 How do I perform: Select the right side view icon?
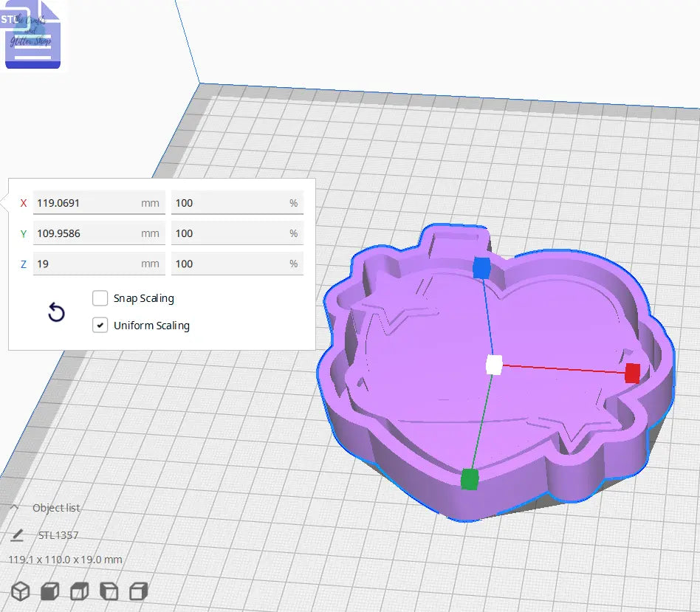coord(139,591)
